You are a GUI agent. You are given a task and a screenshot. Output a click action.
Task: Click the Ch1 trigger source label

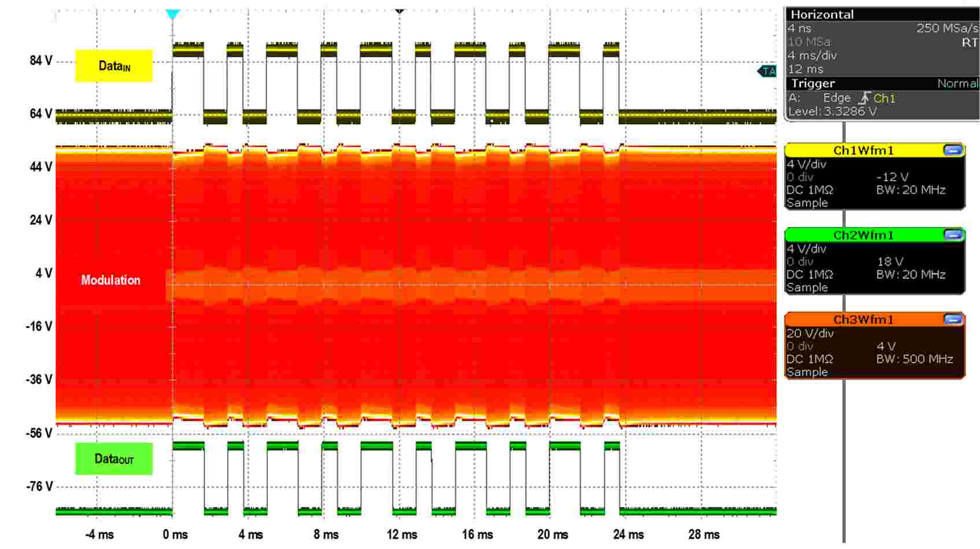pyautogui.click(x=884, y=98)
